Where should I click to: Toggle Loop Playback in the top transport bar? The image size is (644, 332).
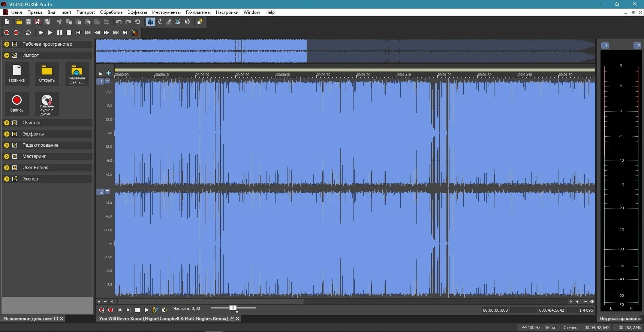tap(28, 33)
